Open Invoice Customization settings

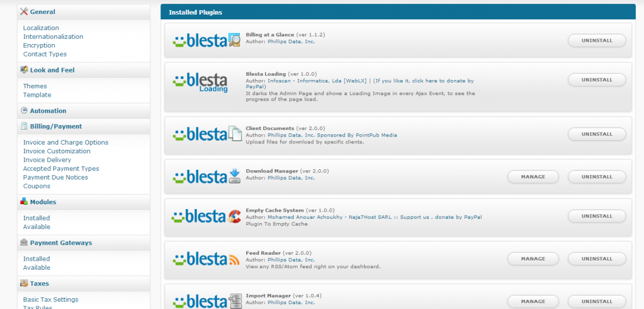click(x=57, y=151)
